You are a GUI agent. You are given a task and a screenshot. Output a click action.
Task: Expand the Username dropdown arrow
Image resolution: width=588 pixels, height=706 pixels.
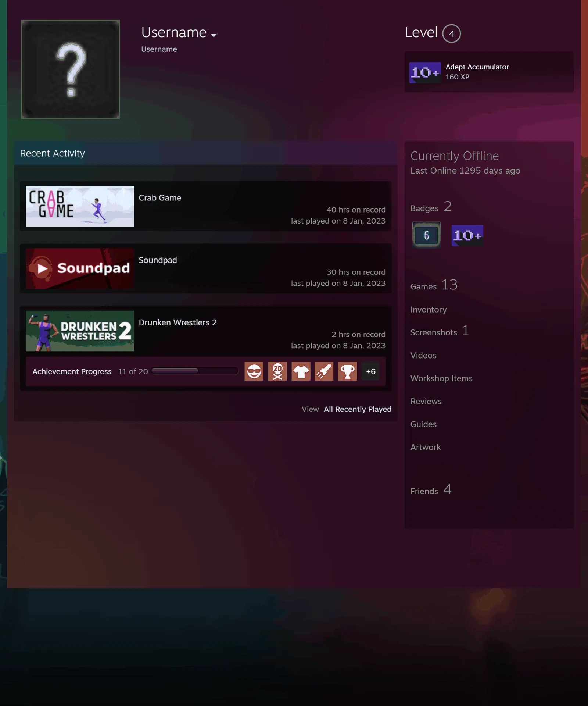[x=214, y=35]
